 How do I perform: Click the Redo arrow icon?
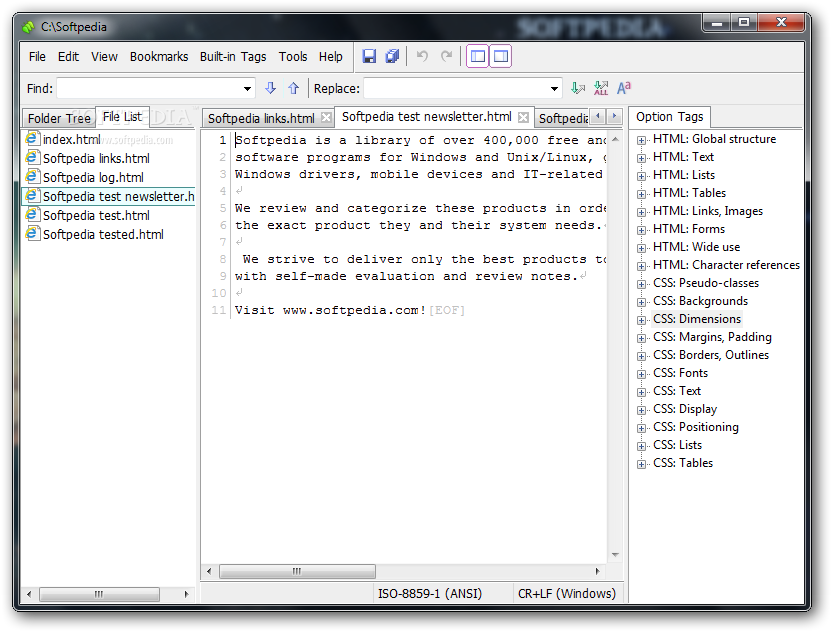[x=446, y=56]
